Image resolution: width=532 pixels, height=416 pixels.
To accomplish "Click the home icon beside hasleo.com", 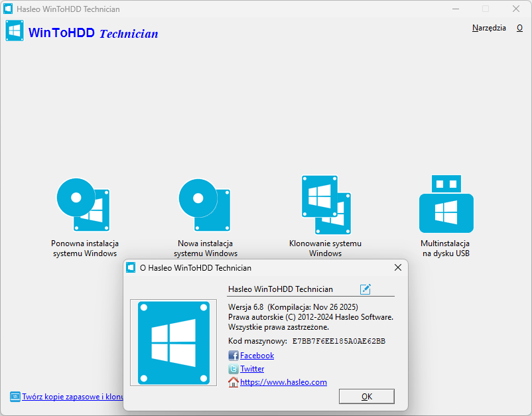I will [x=233, y=382].
